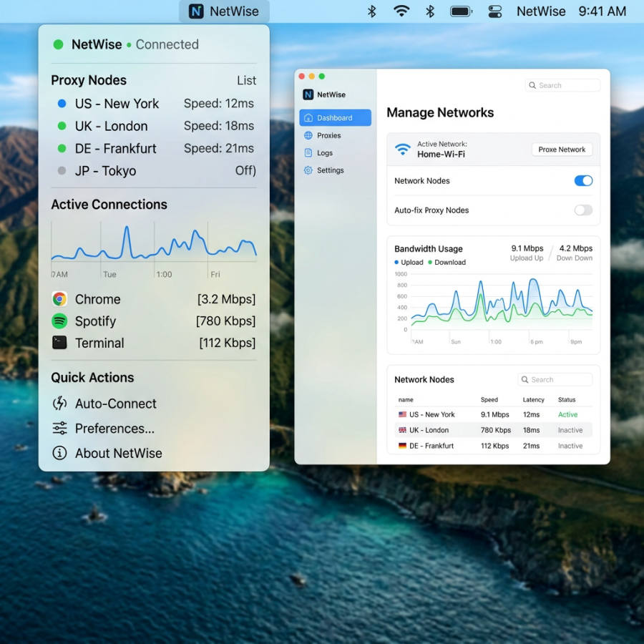Image resolution: width=644 pixels, height=644 pixels.
Task: Select the UK - London row in the table
Action: 493,430
